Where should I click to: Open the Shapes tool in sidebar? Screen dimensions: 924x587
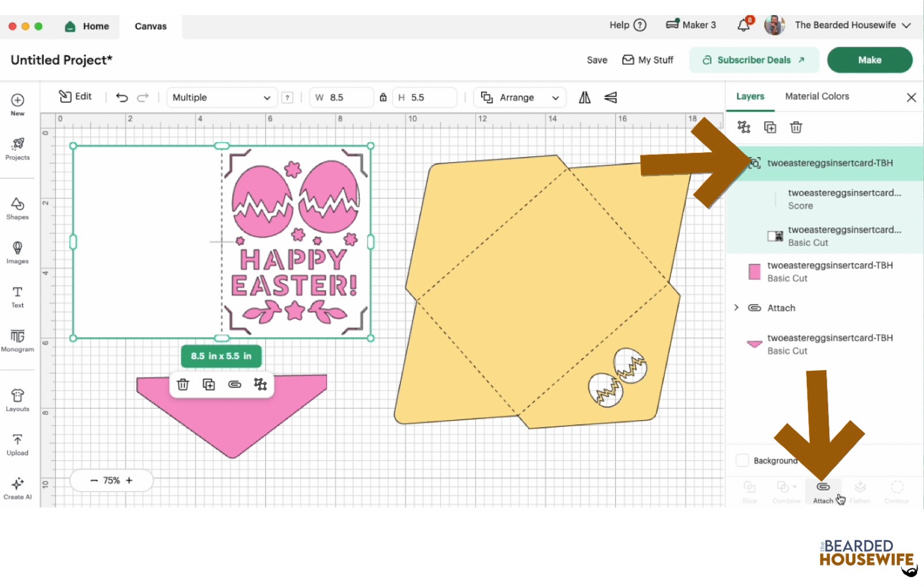point(17,208)
